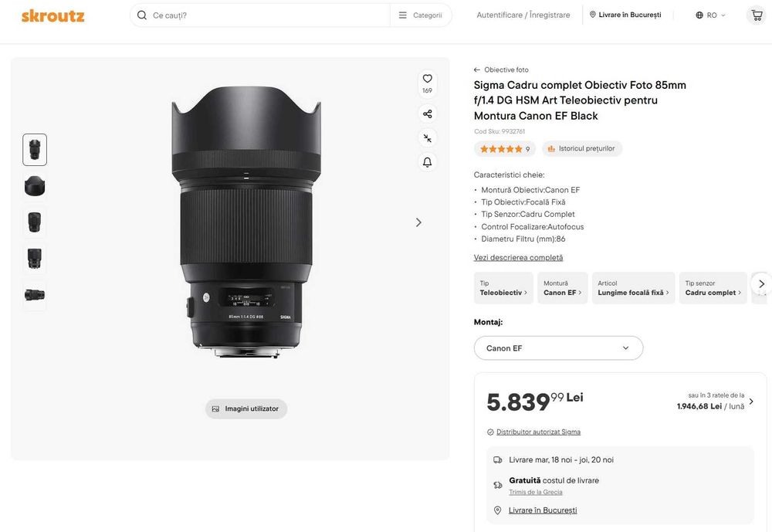Show next product image with right arrow
This screenshot has height=532, width=772.
point(418,222)
